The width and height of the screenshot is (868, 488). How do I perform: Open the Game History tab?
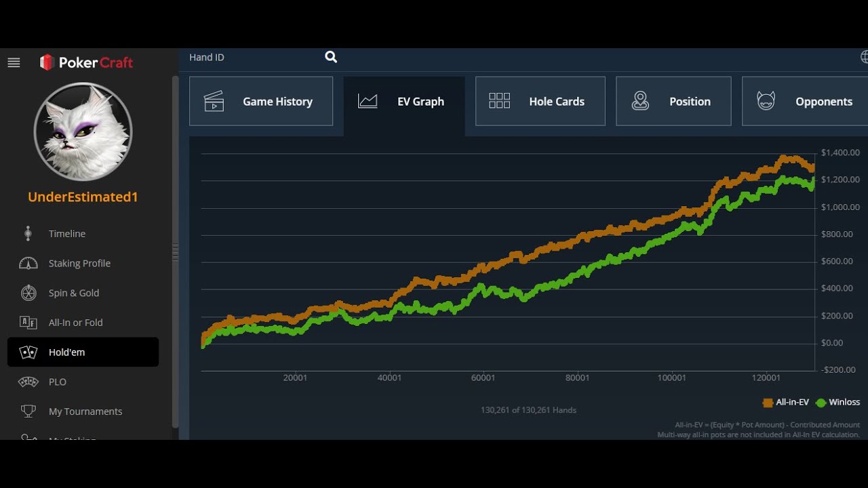[261, 101]
